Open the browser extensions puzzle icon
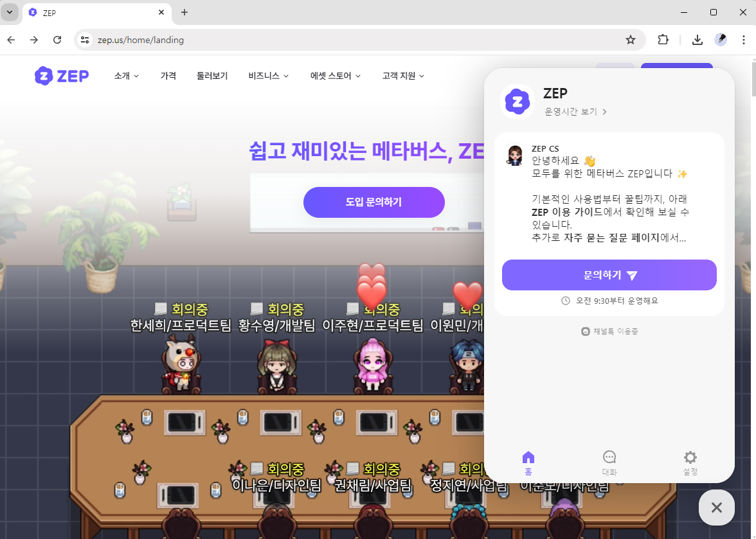Image resolution: width=756 pixels, height=539 pixels. click(663, 40)
